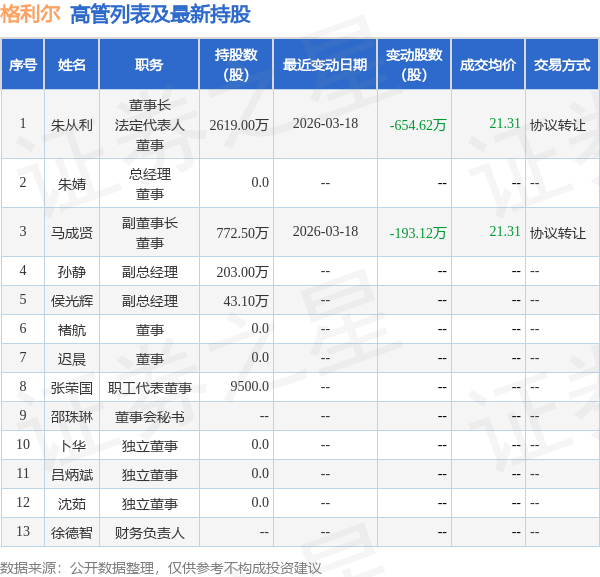Click the holding value 203.00万
This screenshot has height=577, width=600.
pyautogui.click(x=242, y=272)
